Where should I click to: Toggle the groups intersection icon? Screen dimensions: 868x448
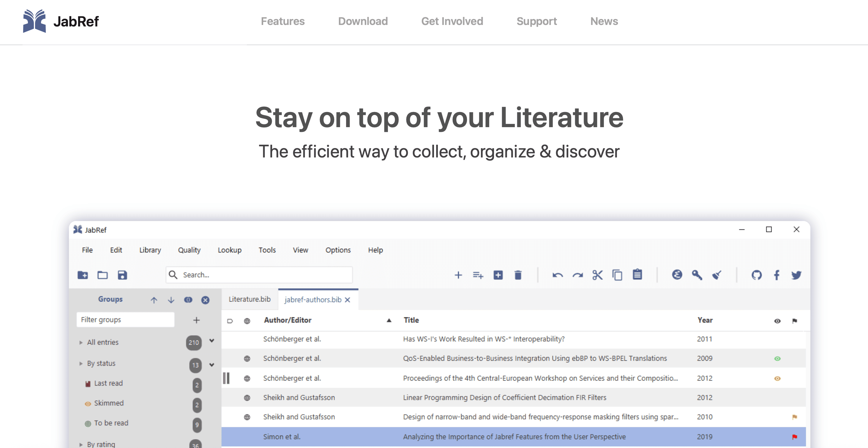click(x=188, y=300)
